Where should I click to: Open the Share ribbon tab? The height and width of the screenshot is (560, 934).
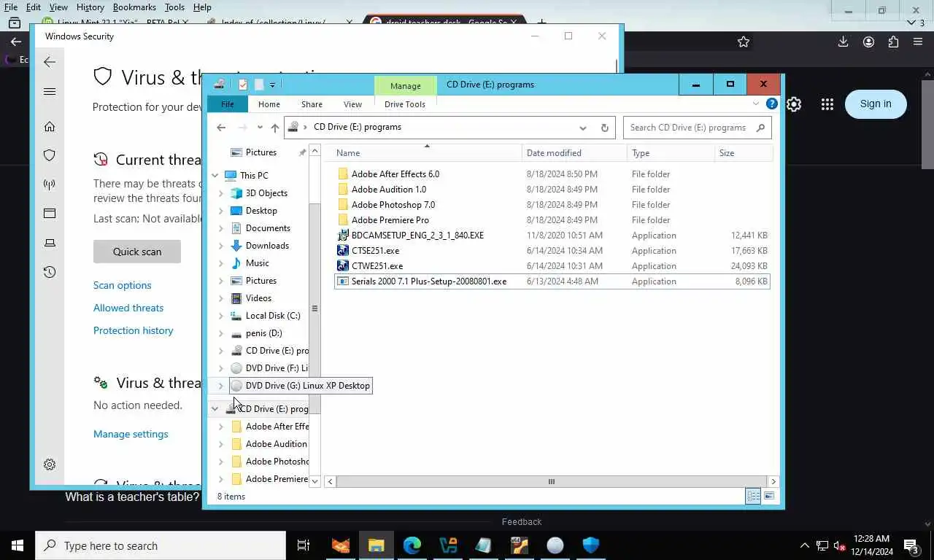[312, 104]
